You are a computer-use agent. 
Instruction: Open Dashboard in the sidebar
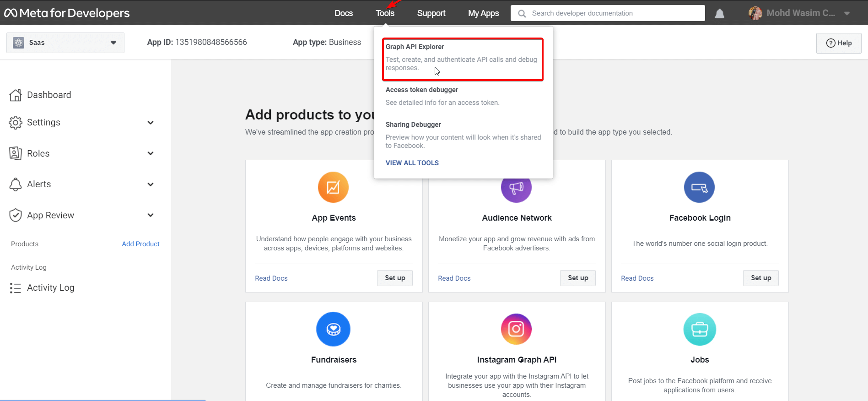coord(49,95)
